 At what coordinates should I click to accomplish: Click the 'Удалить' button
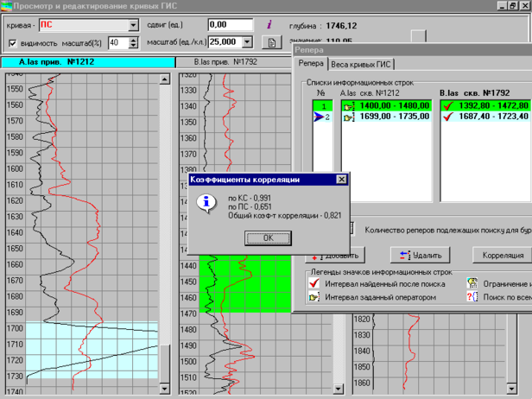point(421,256)
